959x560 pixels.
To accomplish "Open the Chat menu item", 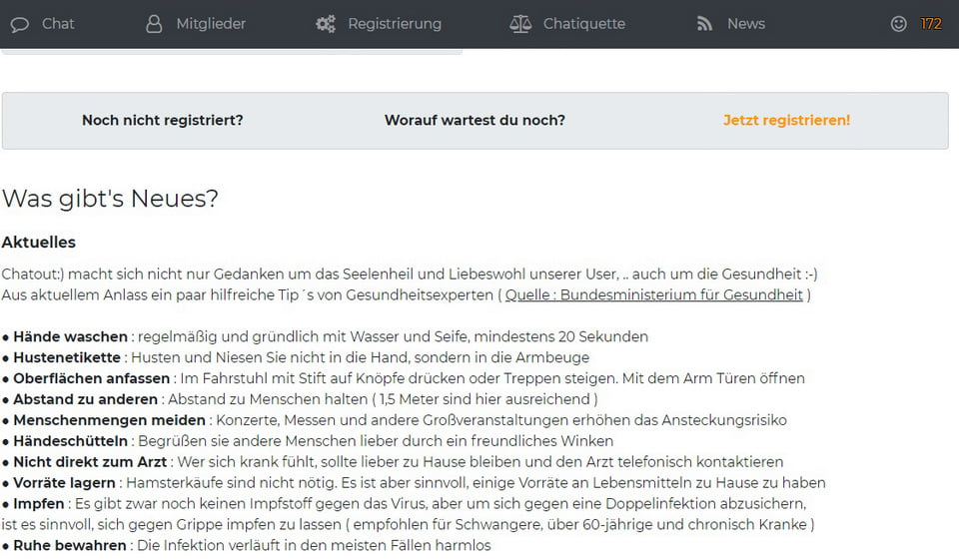I will point(58,24).
